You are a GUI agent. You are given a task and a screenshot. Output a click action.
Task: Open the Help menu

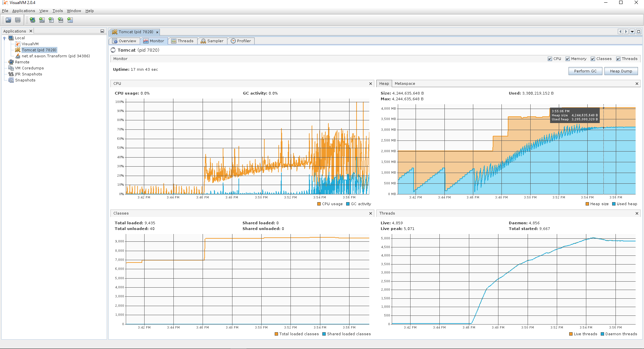click(x=90, y=11)
